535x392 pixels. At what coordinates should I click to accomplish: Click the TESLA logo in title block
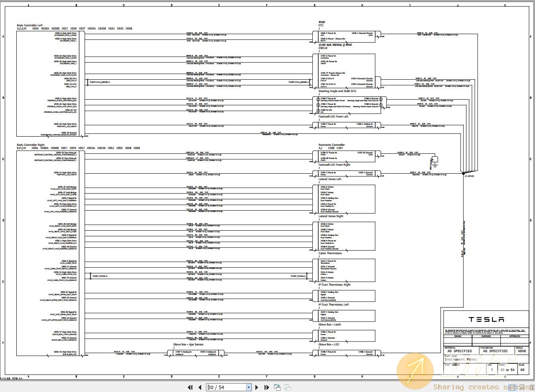point(486,319)
